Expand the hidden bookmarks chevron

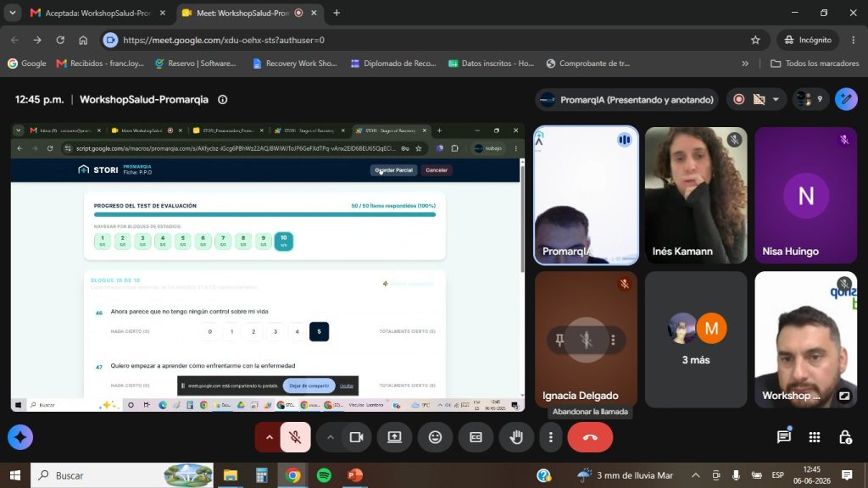pos(745,63)
